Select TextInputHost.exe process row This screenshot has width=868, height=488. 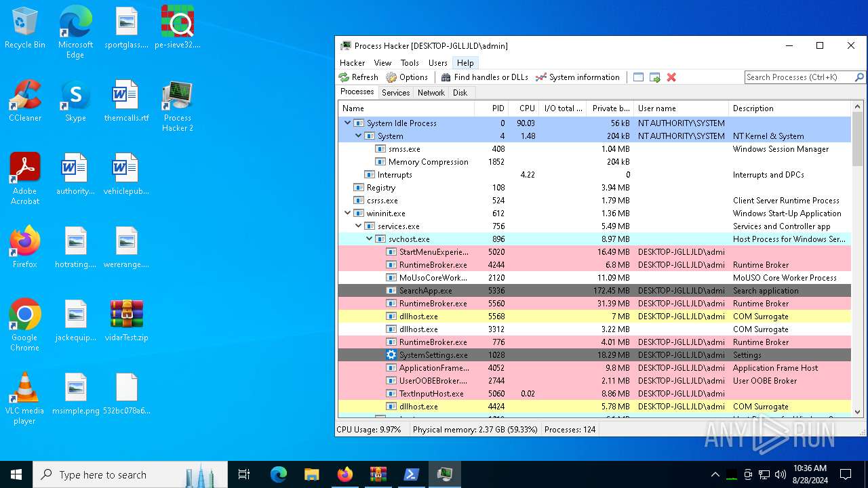[x=594, y=394]
